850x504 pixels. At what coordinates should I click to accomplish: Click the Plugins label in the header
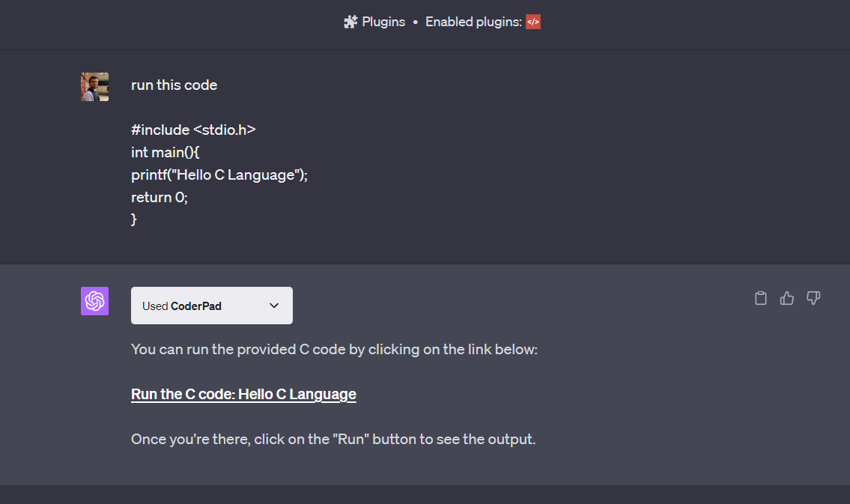tap(383, 22)
